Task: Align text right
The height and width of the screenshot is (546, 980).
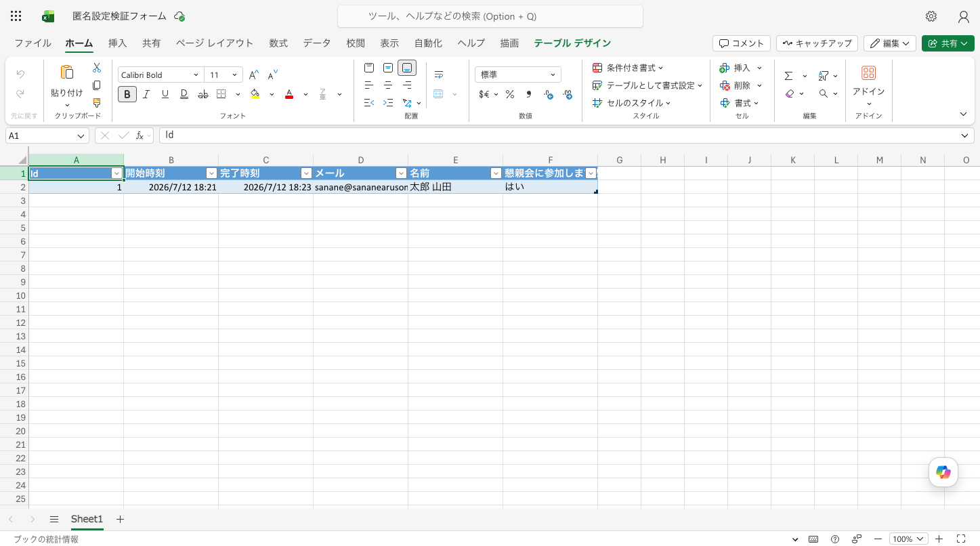Action: pyautogui.click(x=407, y=85)
